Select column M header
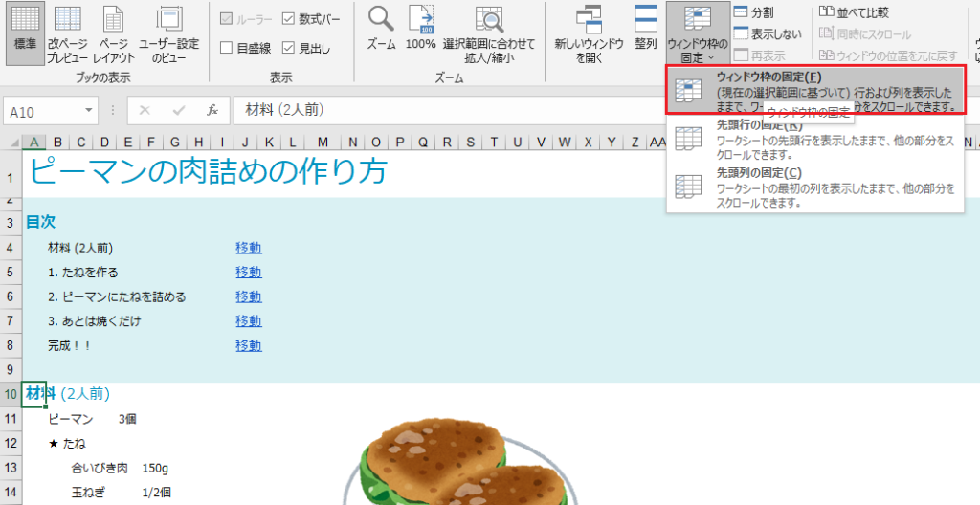The image size is (980, 505). click(323, 143)
